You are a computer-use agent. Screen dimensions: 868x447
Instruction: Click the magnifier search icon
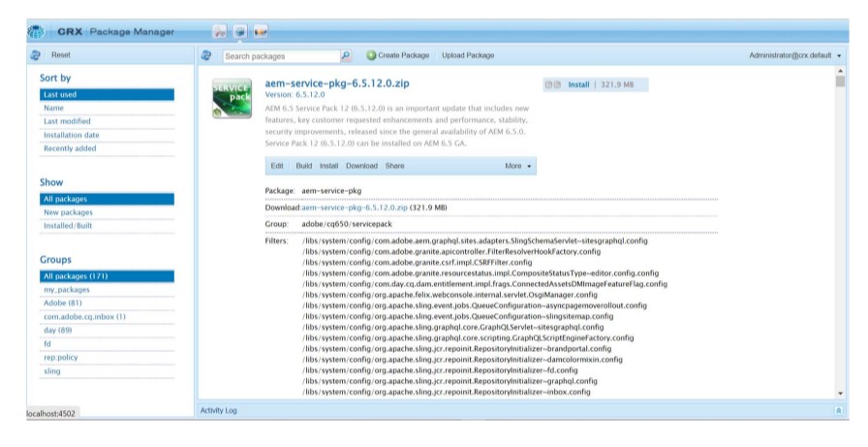coord(346,55)
